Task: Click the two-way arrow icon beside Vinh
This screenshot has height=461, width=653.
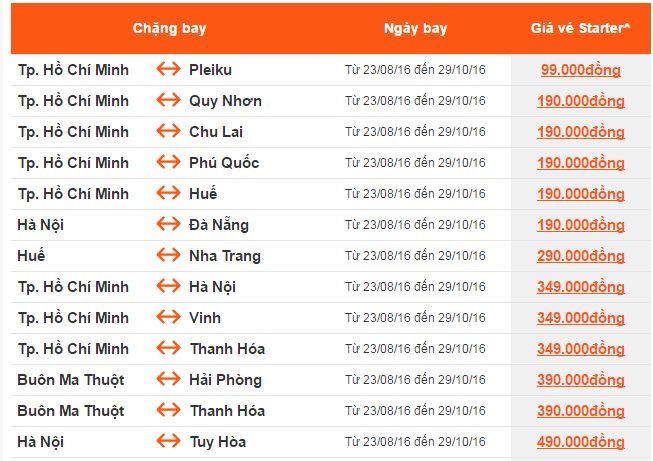Action: click(167, 318)
